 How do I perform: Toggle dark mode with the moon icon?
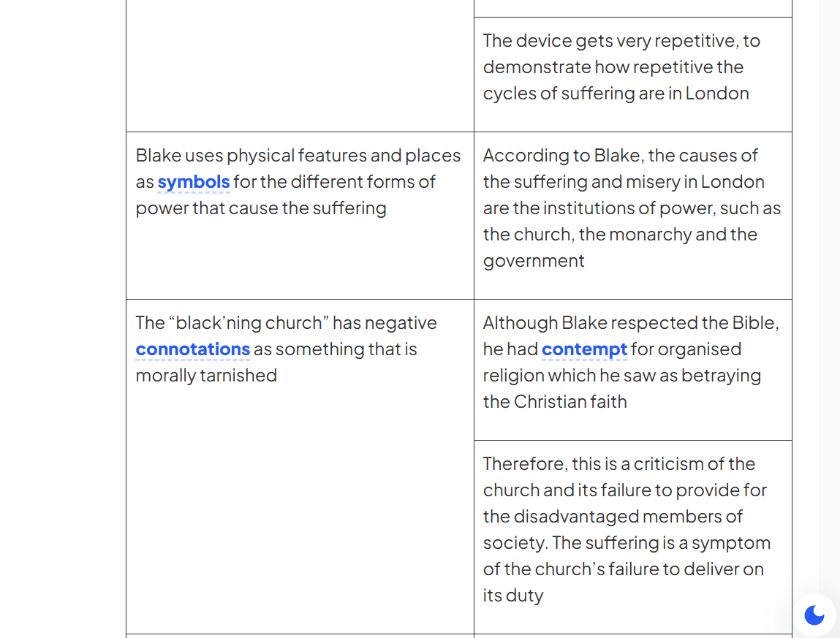814,615
